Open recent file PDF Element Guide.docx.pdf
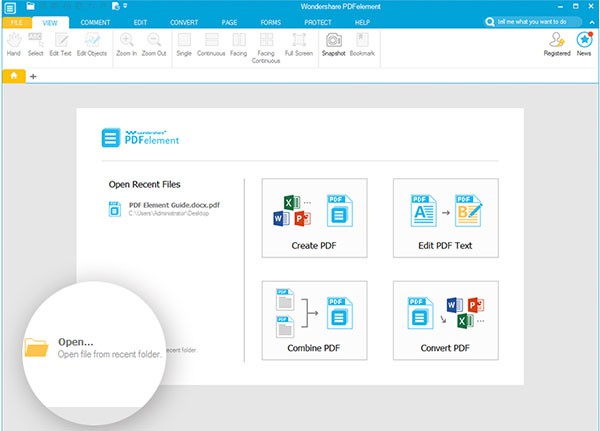Viewport: 600px width, 431px height. [165, 209]
